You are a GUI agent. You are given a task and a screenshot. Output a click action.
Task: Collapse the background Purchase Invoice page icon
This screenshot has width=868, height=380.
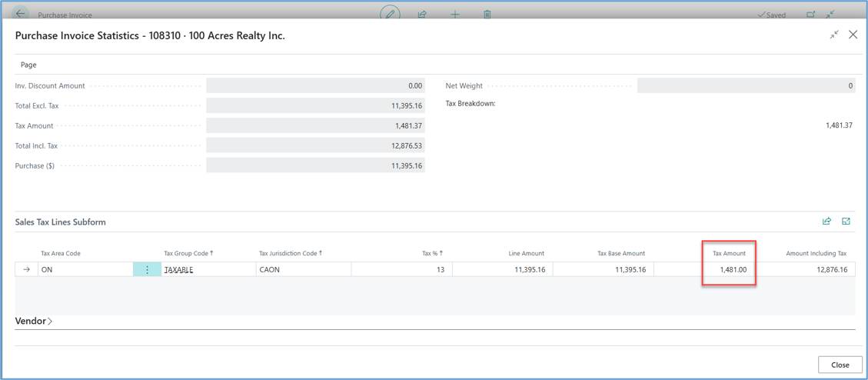coord(830,15)
